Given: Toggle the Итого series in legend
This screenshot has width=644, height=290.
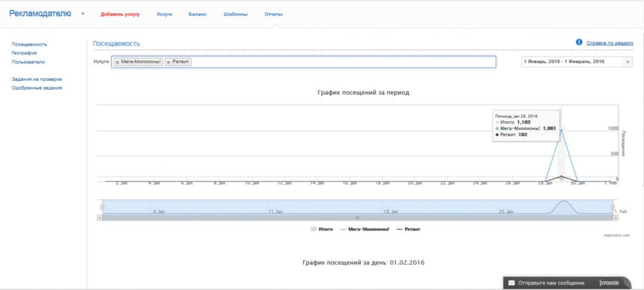Looking at the screenshot, I should tap(321, 229).
